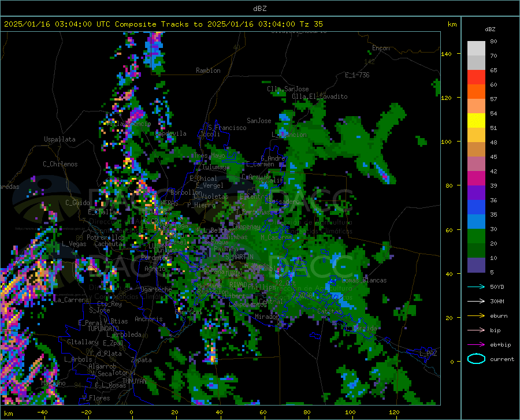Viewport: 520px width, 420px height.
Task: Click the 'Potrerillos' place label
Action: tap(106, 237)
